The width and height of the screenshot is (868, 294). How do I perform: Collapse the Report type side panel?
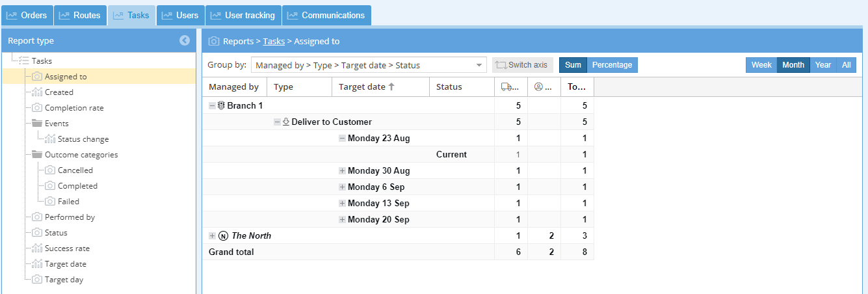pos(185,40)
